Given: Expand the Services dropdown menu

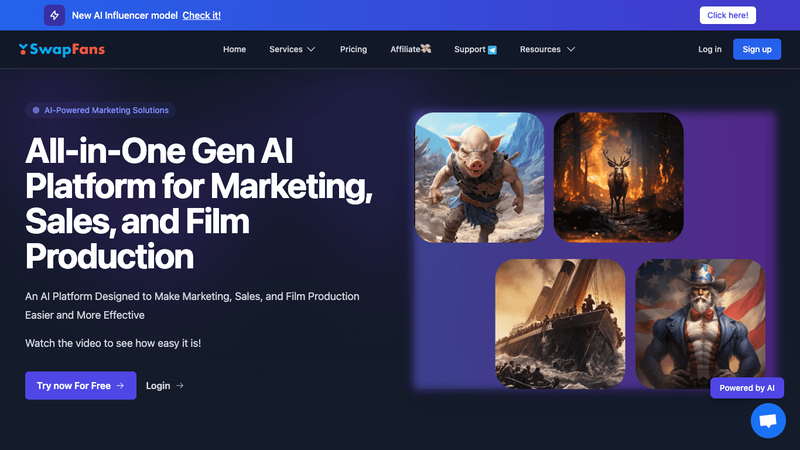Looking at the screenshot, I should pos(292,49).
